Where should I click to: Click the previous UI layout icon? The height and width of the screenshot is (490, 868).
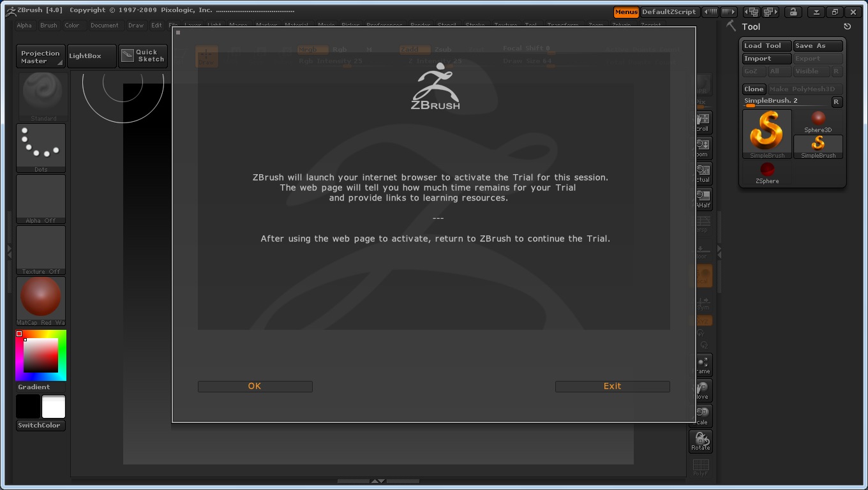point(752,12)
